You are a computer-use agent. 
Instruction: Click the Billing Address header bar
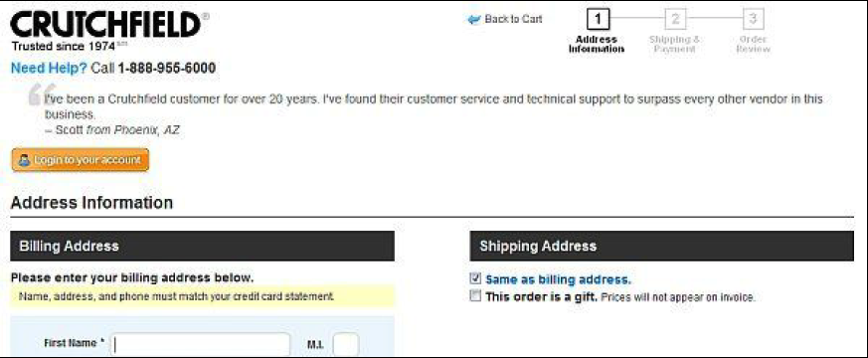click(x=202, y=247)
